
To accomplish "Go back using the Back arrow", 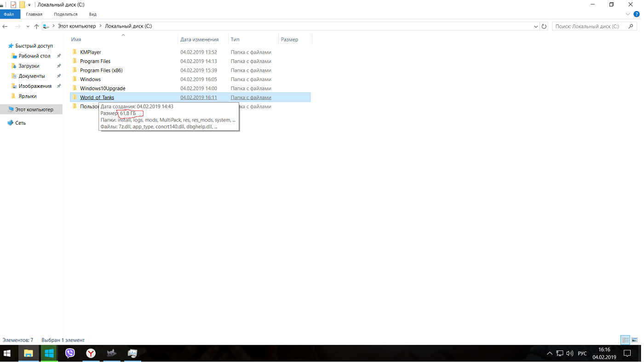I will (x=6, y=27).
